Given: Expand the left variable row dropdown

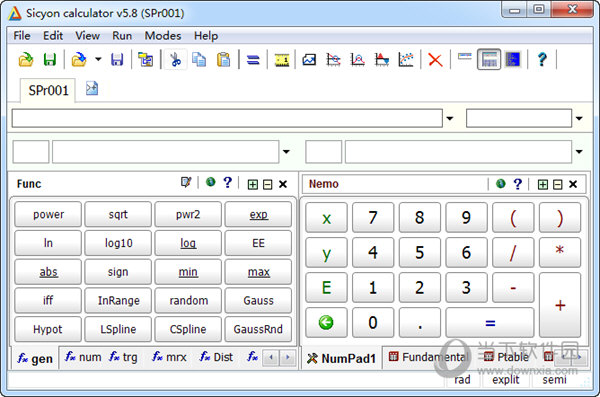Looking at the screenshot, I should point(286,152).
